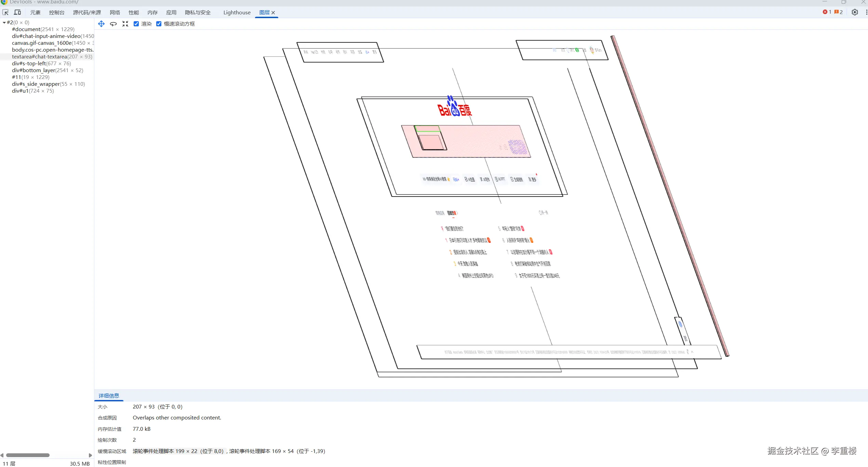Select the rotate mode tool

coord(113,24)
